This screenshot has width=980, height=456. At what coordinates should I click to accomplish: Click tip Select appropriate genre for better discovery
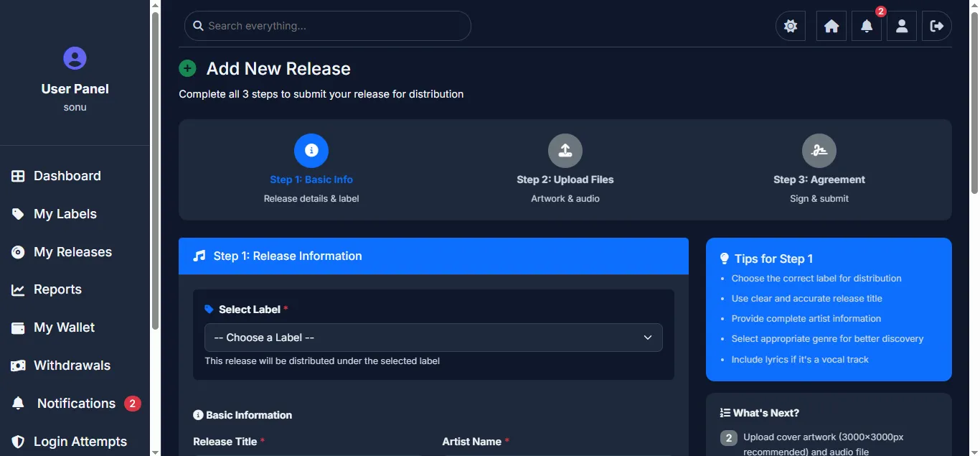[x=828, y=339]
